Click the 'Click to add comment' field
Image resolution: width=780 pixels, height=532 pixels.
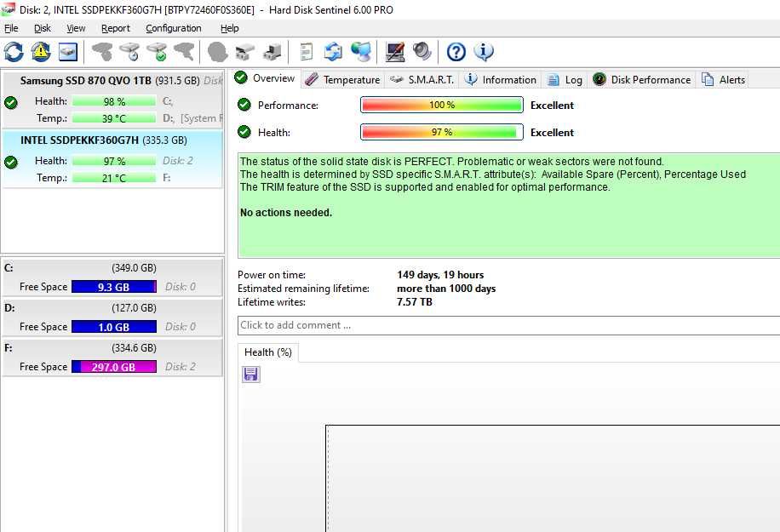tap(509, 325)
